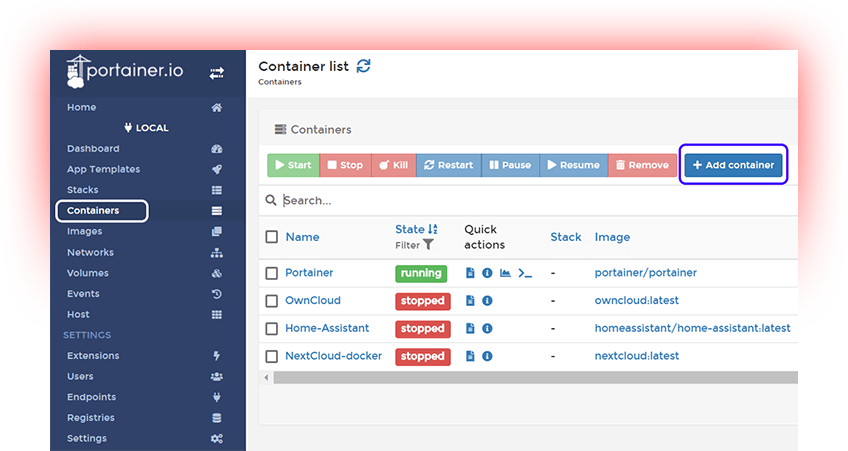Open logs icon for NextCloud-docker container
This screenshot has height=451, width=848.
(x=470, y=356)
